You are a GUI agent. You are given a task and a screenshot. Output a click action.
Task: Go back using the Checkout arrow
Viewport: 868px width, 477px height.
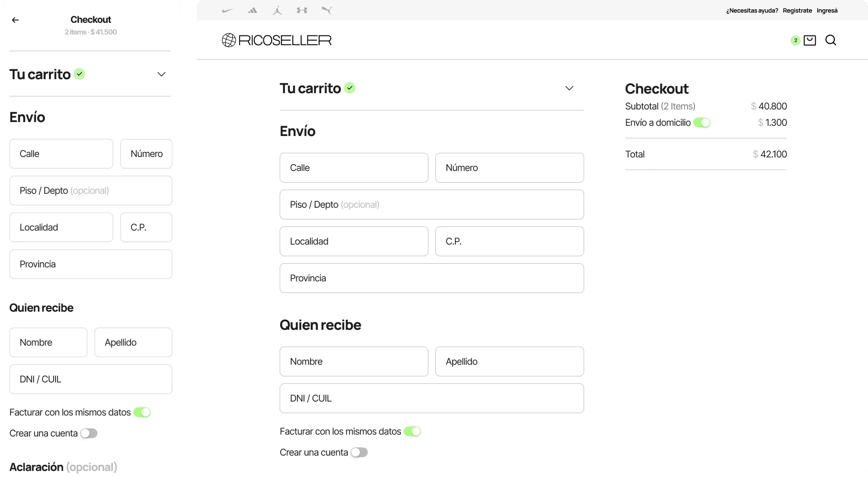(x=15, y=20)
